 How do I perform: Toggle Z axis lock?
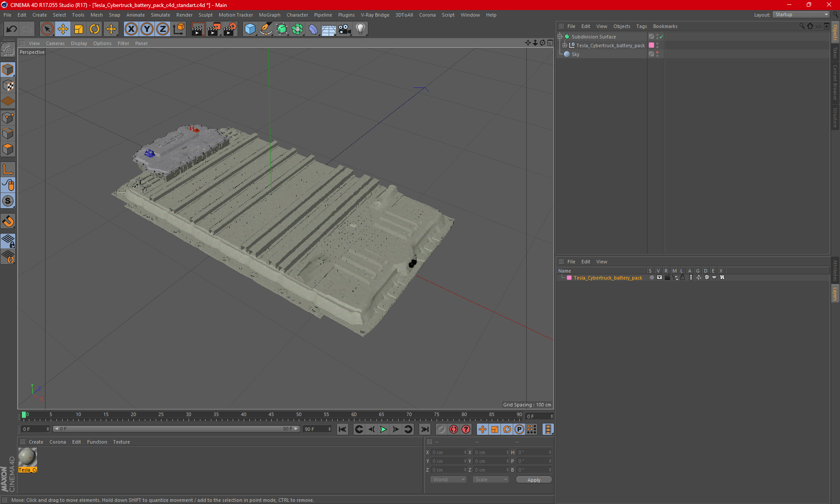[163, 29]
